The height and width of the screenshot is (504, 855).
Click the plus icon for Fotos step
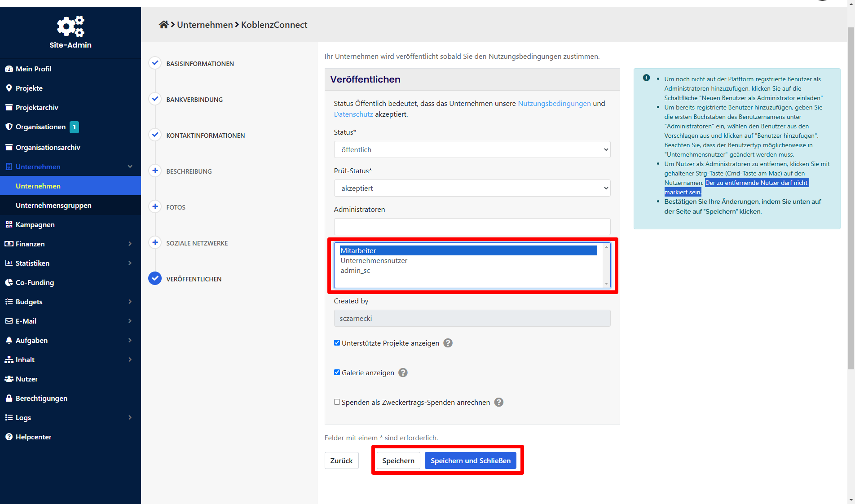155,207
